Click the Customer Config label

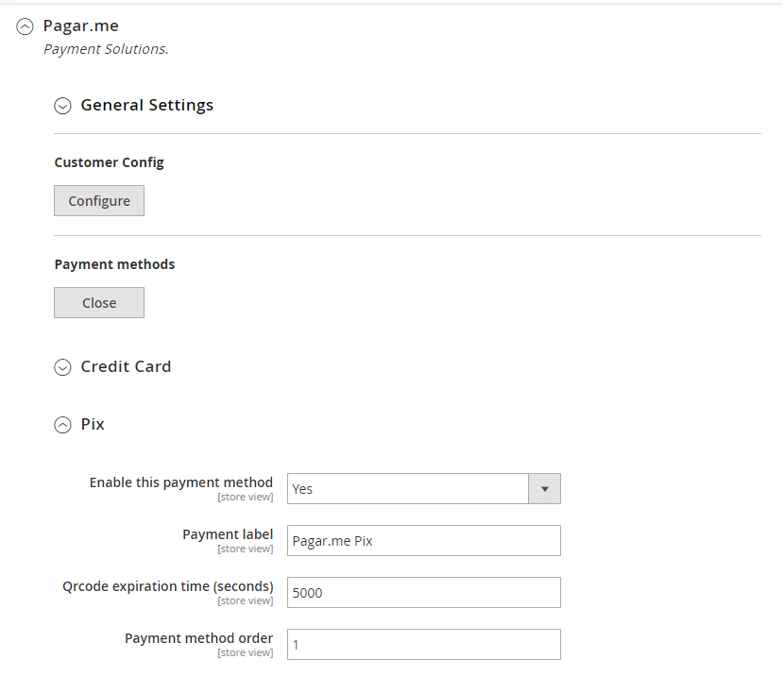(x=109, y=163)
